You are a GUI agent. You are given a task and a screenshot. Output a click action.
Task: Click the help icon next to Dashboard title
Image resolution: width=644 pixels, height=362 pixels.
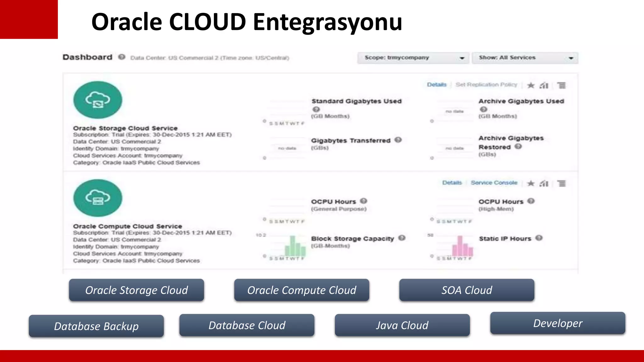(x=122, y=57)
